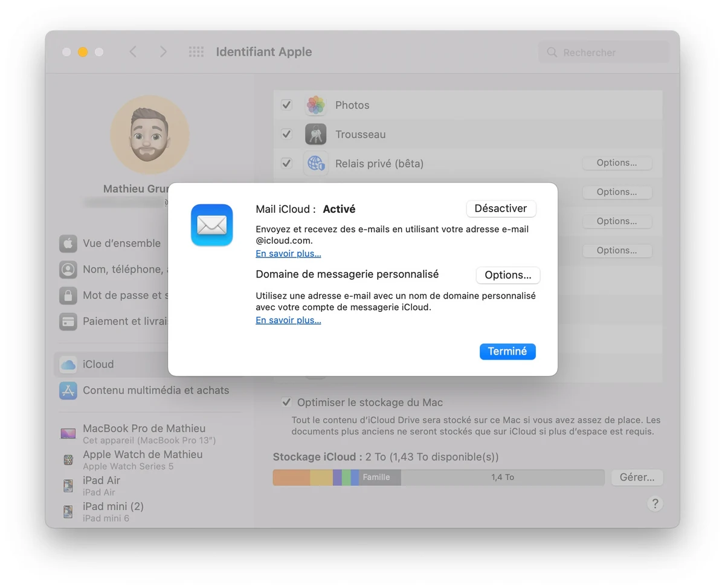725x588 pixels.
Task: Click the Memoji profile picture
Action: tap(150, 135)
